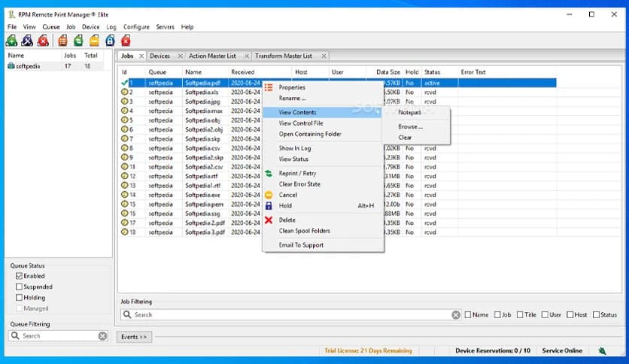Close the Action Master List tab
This screenshot has height=364, width=629.
[246, 56]
